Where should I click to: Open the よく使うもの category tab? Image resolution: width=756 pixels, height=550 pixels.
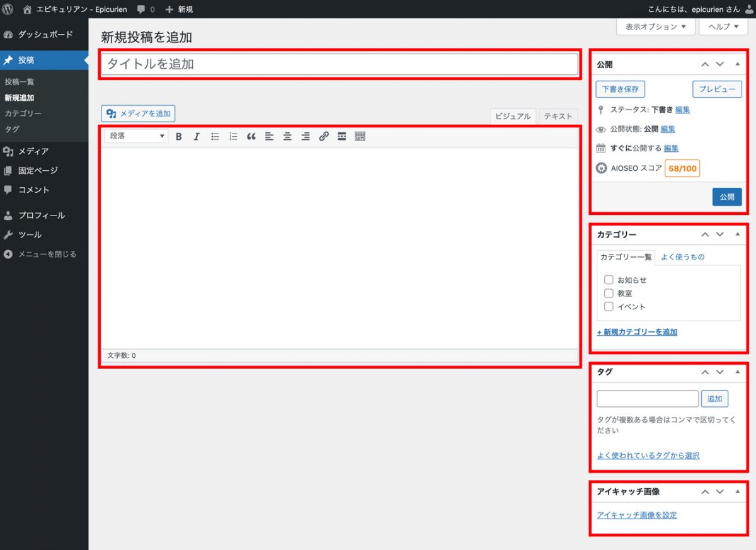pyautogui.click(x=682, y=257)
